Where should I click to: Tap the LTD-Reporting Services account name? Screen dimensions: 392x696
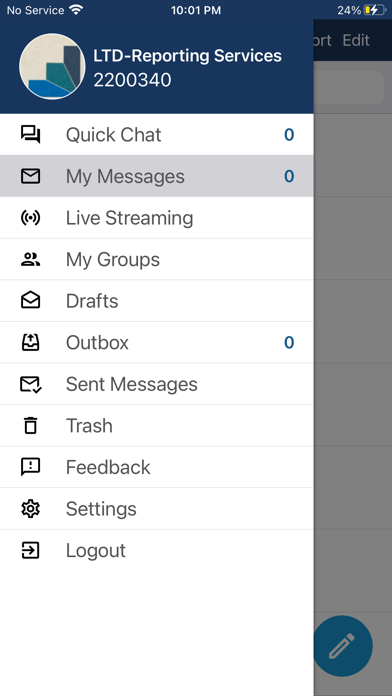(x=187, y=56)
